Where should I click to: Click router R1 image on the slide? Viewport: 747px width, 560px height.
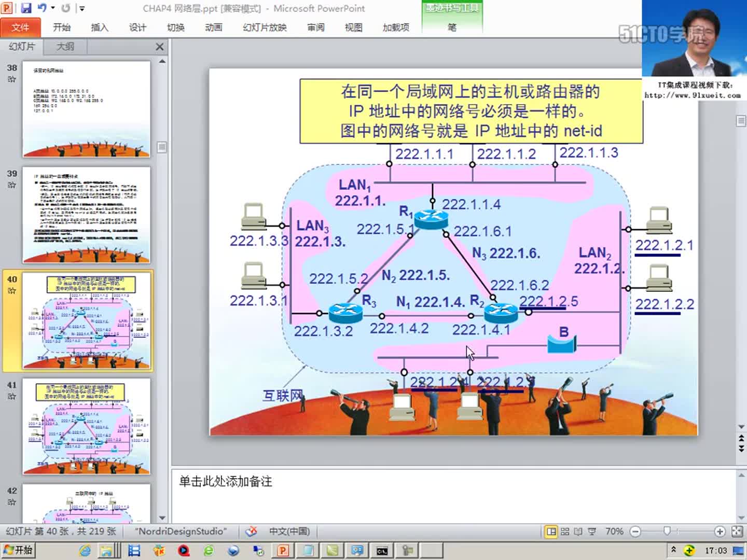[x=431, y=220]
